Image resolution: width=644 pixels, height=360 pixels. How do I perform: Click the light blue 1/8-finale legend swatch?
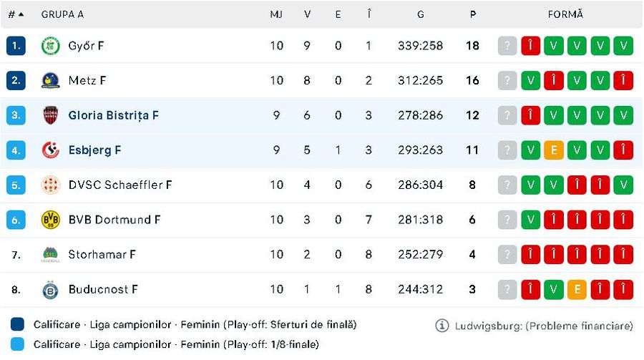pyautogui.click(x=18, y=344)
